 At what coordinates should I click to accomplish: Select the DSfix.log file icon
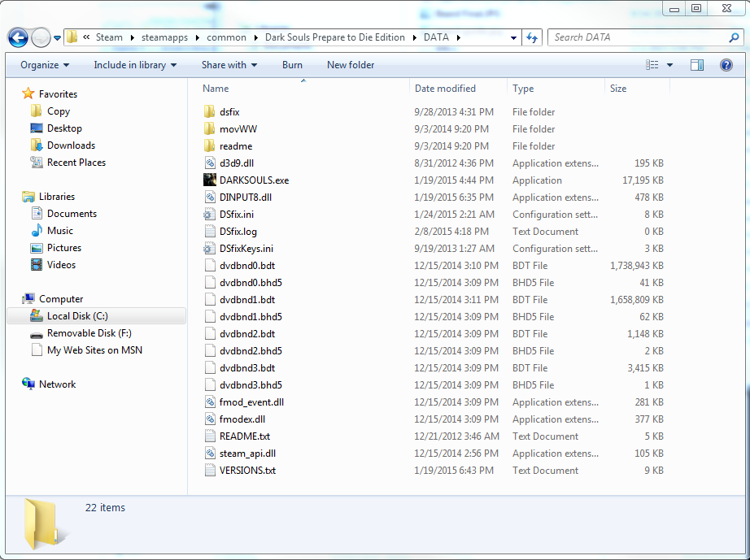[210, 232]
